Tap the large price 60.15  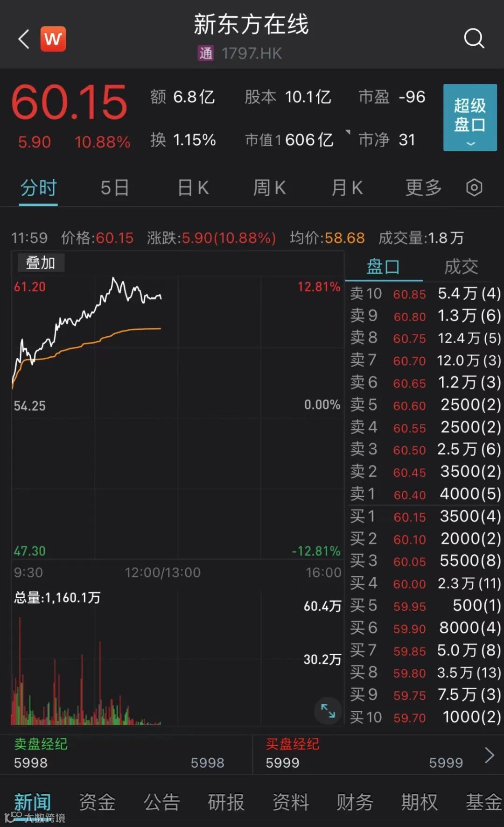(x=69, y=102)
